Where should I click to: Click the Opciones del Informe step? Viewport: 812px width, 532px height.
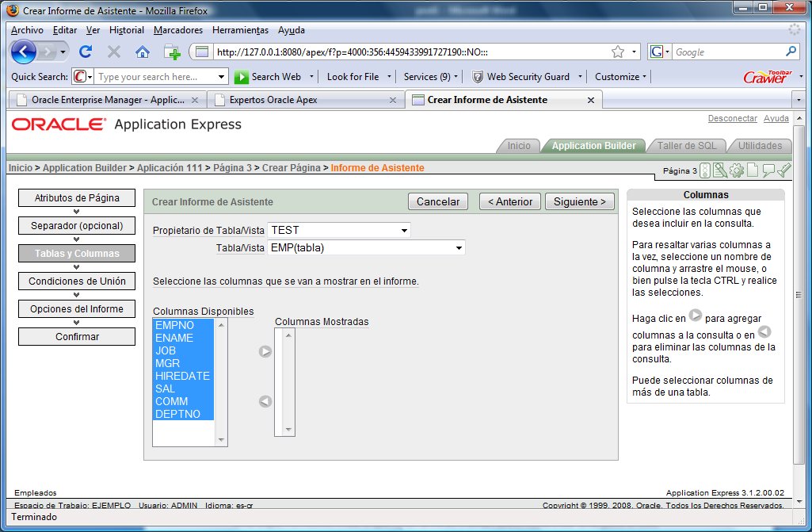click(x=77, y=309)
